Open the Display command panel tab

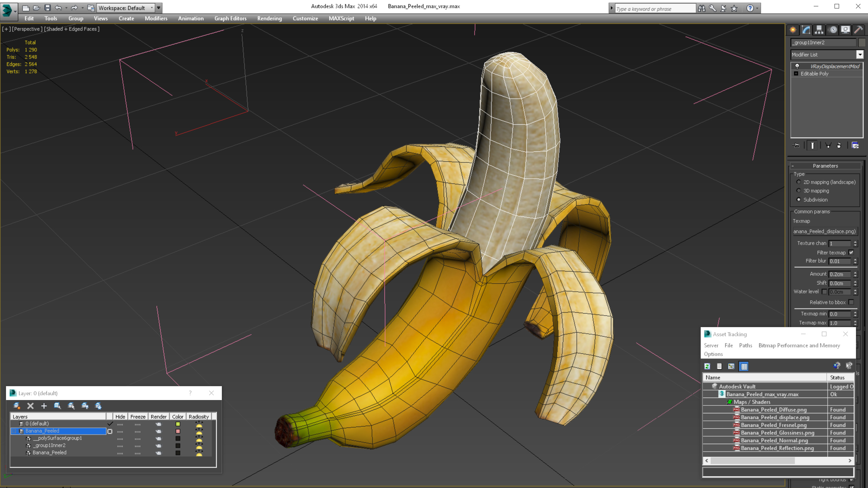point(845,30)
